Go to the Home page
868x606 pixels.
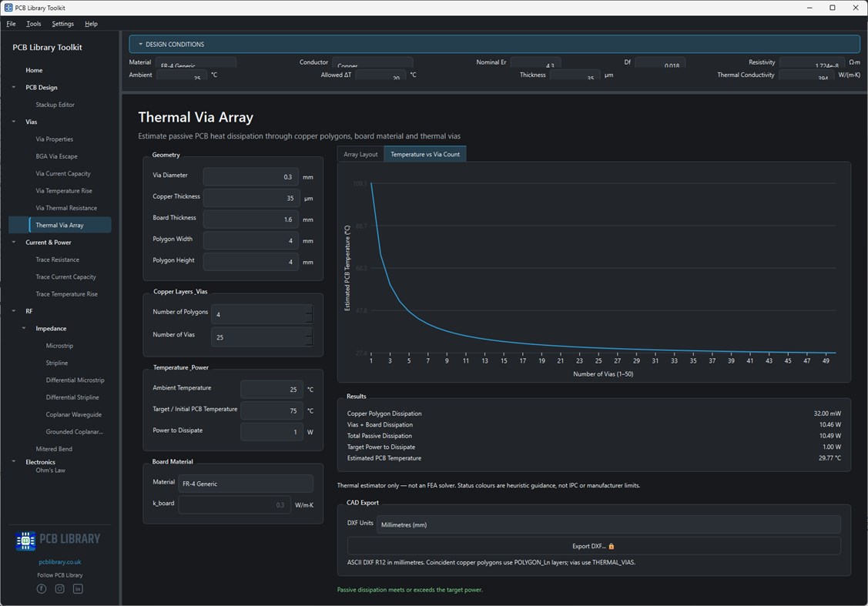34,70
